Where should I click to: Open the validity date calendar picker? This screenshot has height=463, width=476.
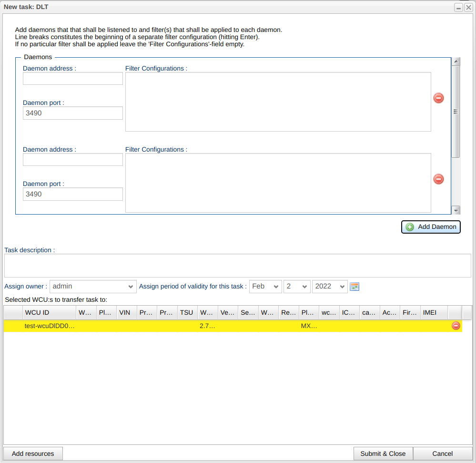coord(354,286)
